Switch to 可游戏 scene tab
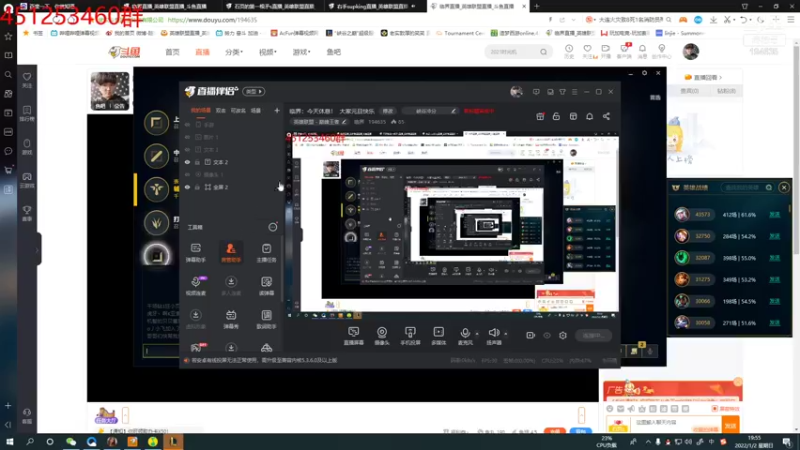Image resolution: width=800 pixels, height=450 pixels. tap(238, 110)
